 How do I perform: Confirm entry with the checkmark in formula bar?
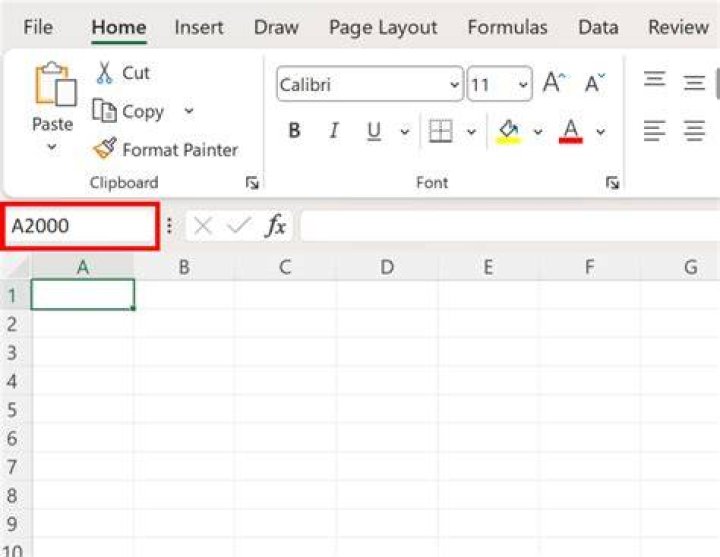coord(239,225)
